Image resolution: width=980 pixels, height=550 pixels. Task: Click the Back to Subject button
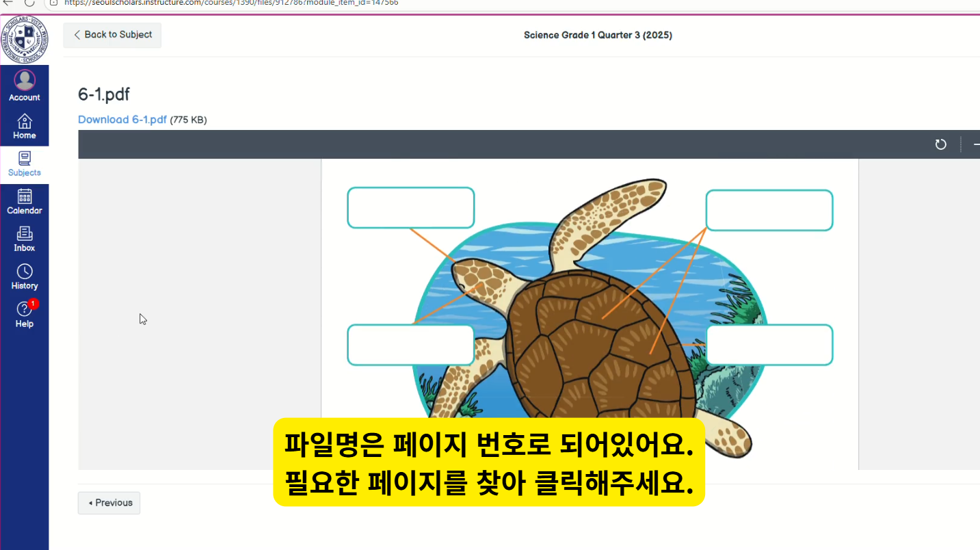tap(113, 35)
